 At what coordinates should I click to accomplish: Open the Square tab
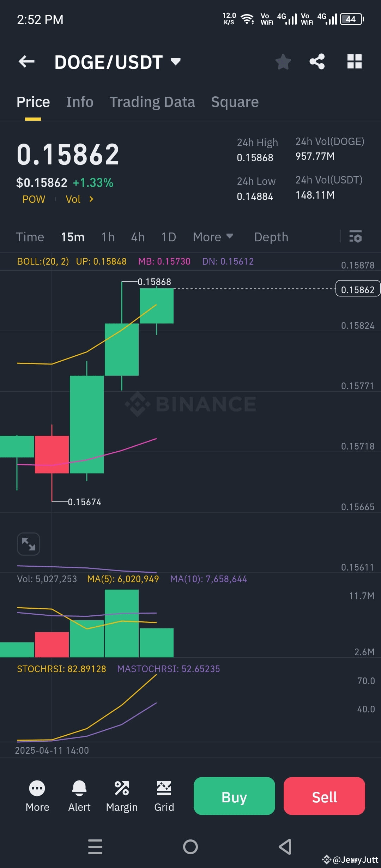235,102
